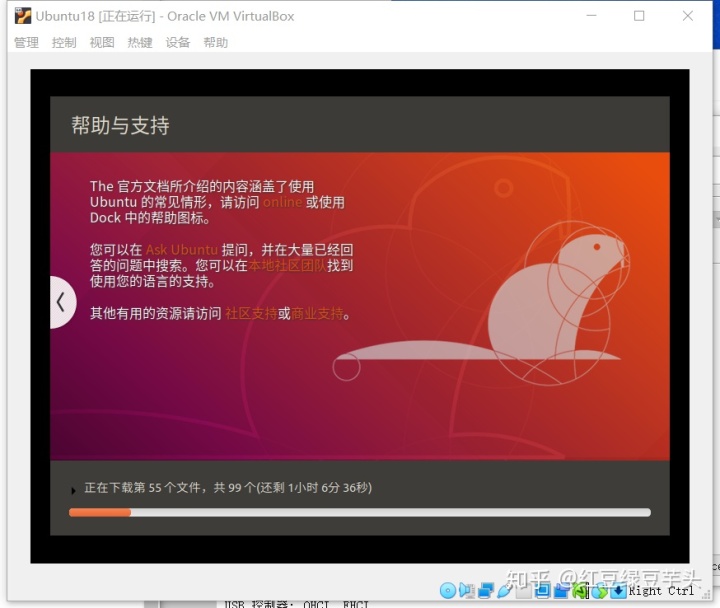
Task: Follow the orange 'online' documentation link
Action: tap(283, 202)
